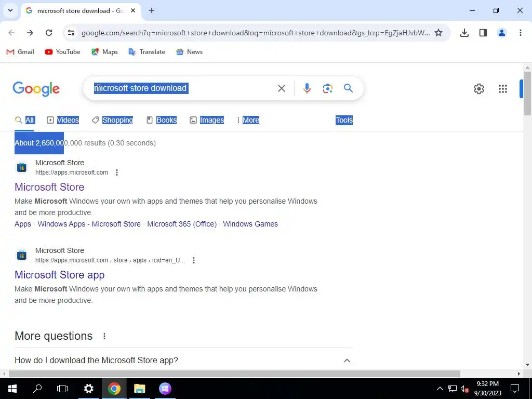Open the Gmail bookmark
Image resolution: width=532 pixels, height=399 pixels.
tap(20, 52)
